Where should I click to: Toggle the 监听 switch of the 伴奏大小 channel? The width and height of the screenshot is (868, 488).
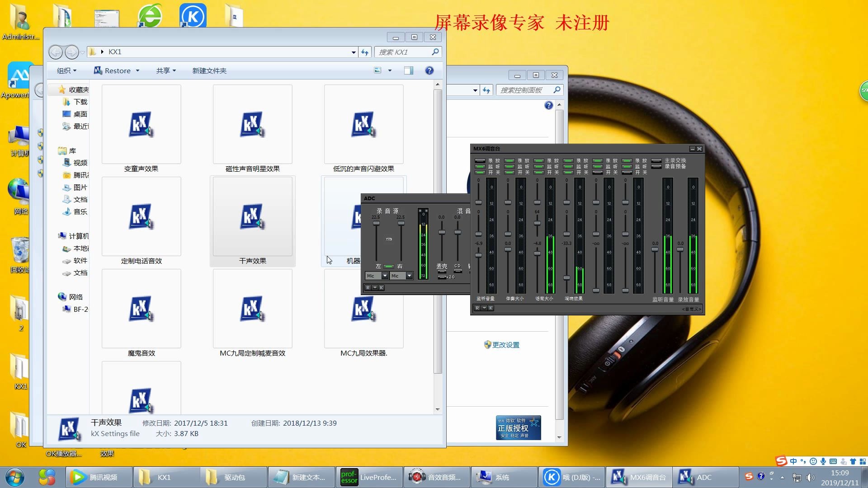point(509,166)
